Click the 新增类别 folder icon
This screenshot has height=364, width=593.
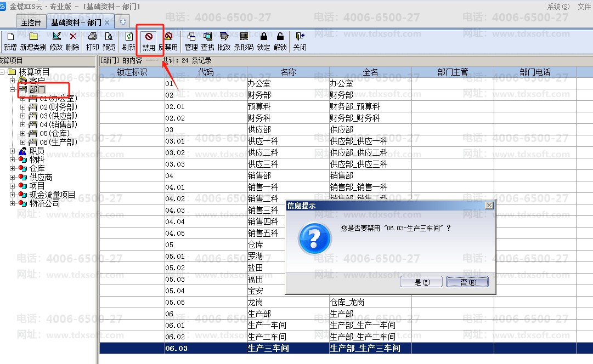[33, 37]
